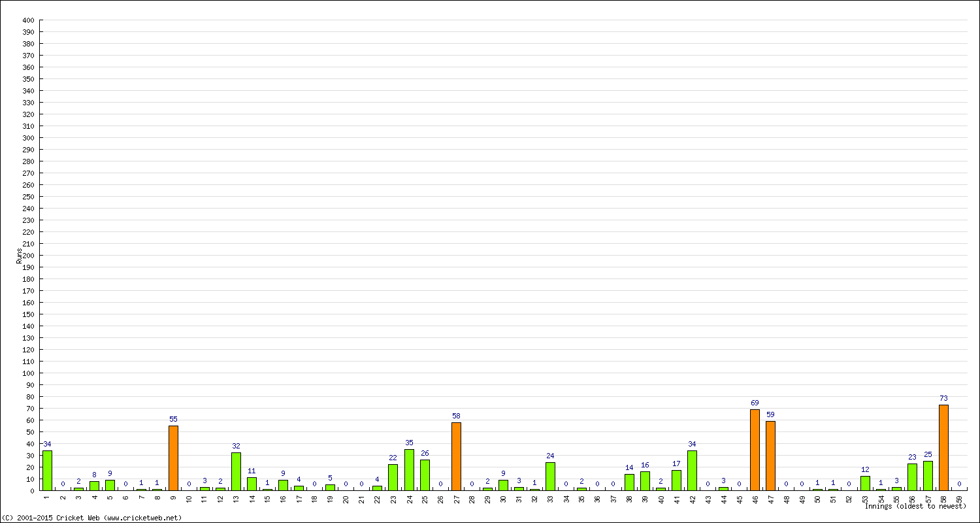The image size is (980, 523).
Task: Click x-axis innings label 9
Action: (x=173, y=498)
